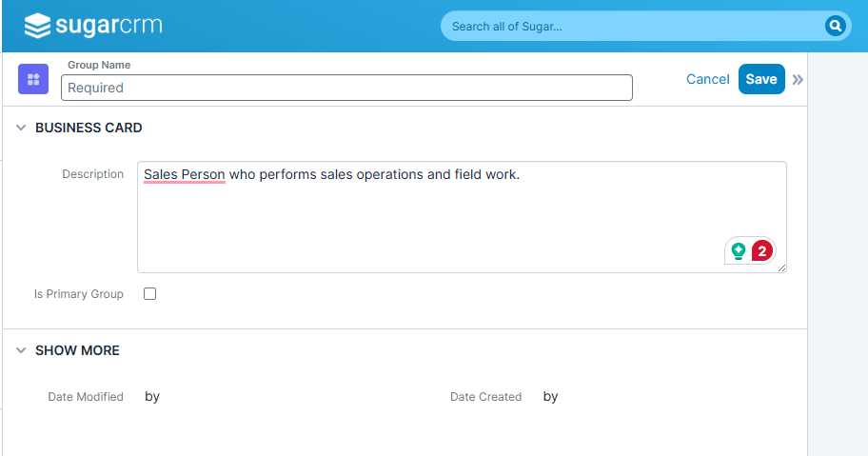Click the BUSINESS CARD panel header title
This screenshot has width=868, height=456.
pyautogui.click(x=89, y=128)
